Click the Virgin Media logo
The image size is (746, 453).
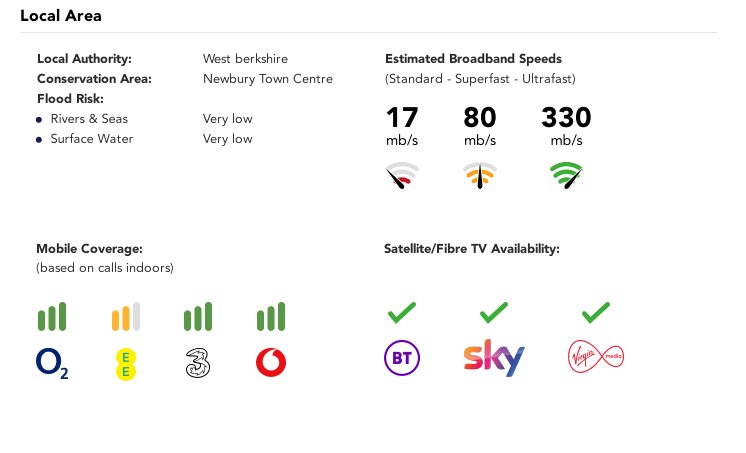pos(596,357)
